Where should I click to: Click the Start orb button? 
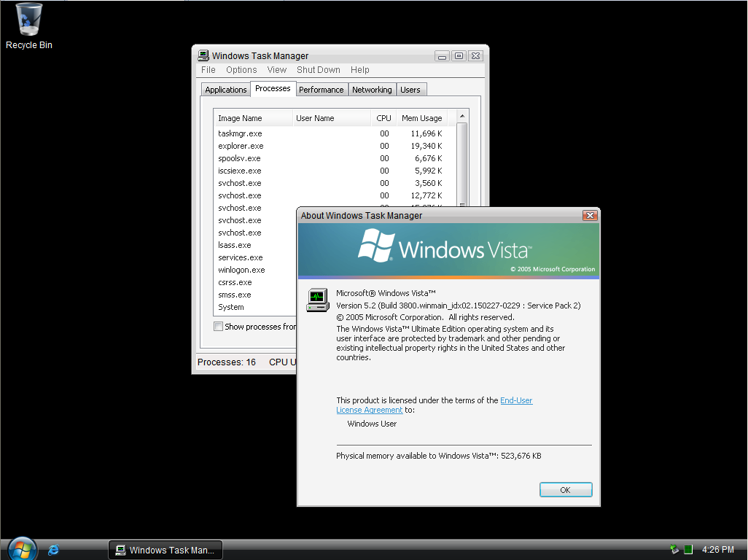(22, 550)
